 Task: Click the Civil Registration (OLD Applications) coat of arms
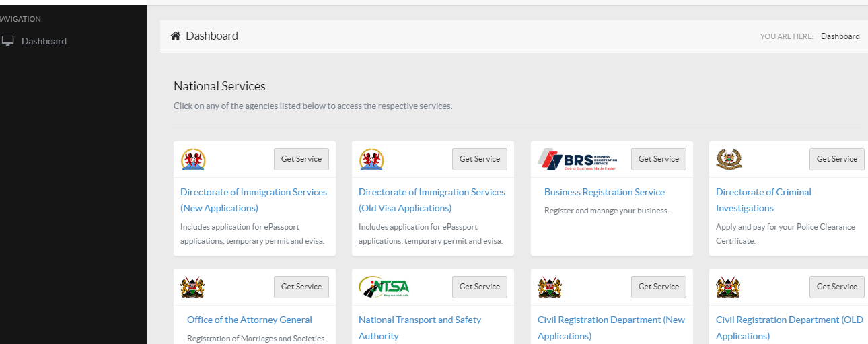[728, 287]
